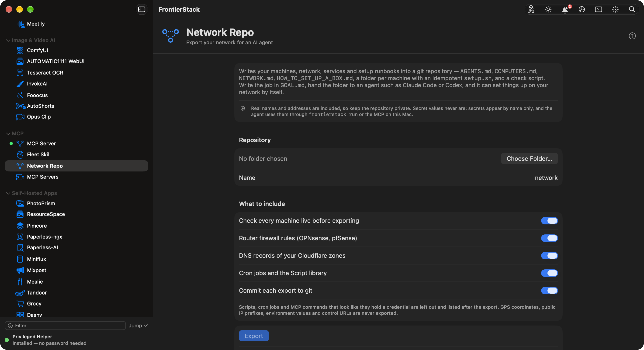644x350 pixels.
Task: Open search with magnifier icon
Action: (632, 10)
